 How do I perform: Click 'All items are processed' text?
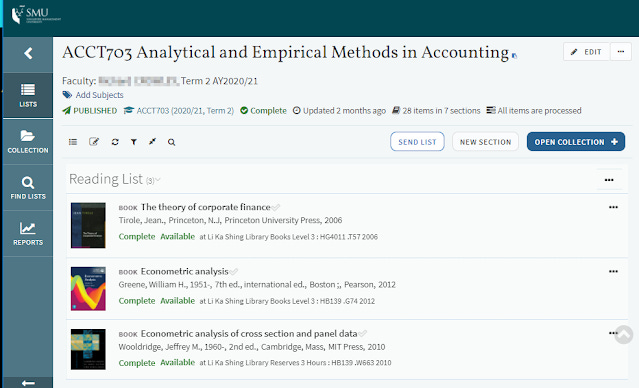[x=539, y=110]
